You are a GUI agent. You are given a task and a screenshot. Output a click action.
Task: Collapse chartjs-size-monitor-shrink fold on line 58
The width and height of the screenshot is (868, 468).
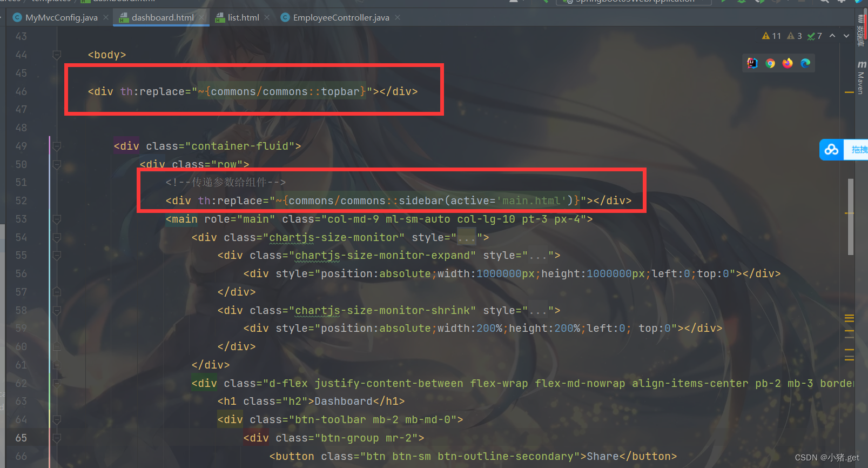(57, 310)
